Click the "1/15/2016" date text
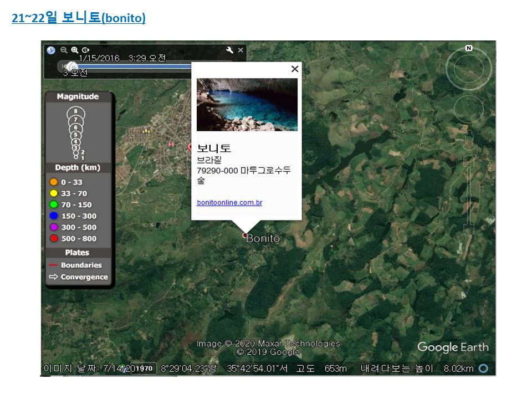Image resolution: width=532 pixels, height=399 pixels. coord(99,58)
